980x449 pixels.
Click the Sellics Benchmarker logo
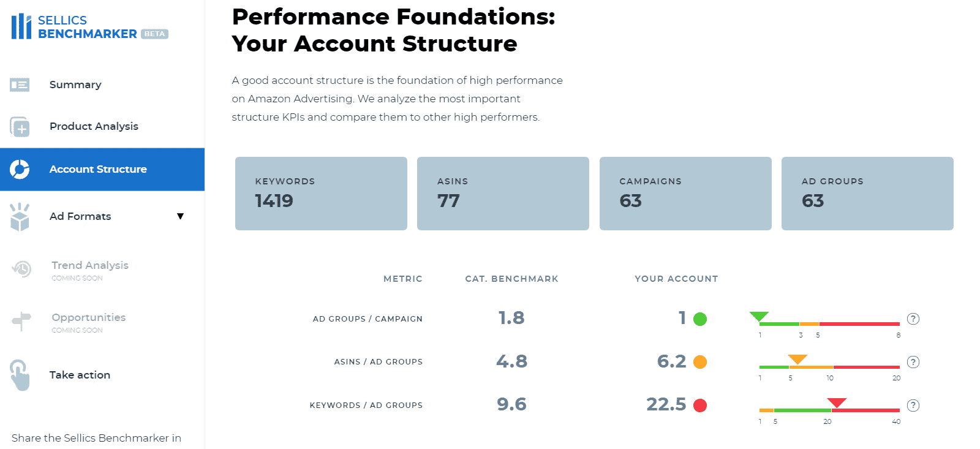pos(89,27)
